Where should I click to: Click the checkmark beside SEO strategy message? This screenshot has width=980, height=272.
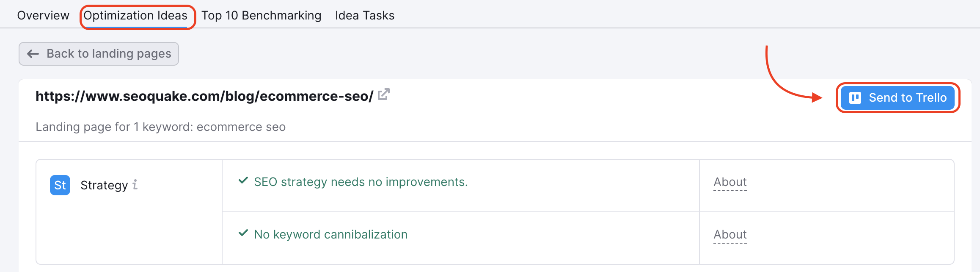pyautogui.click(x=243, y=180)
